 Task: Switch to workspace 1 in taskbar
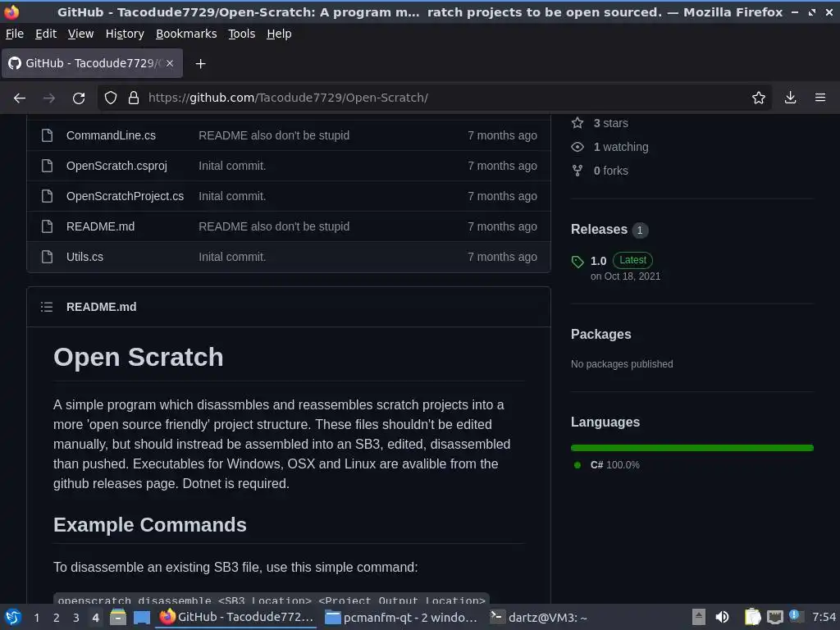pyautogui.click(x=36, y=618)
